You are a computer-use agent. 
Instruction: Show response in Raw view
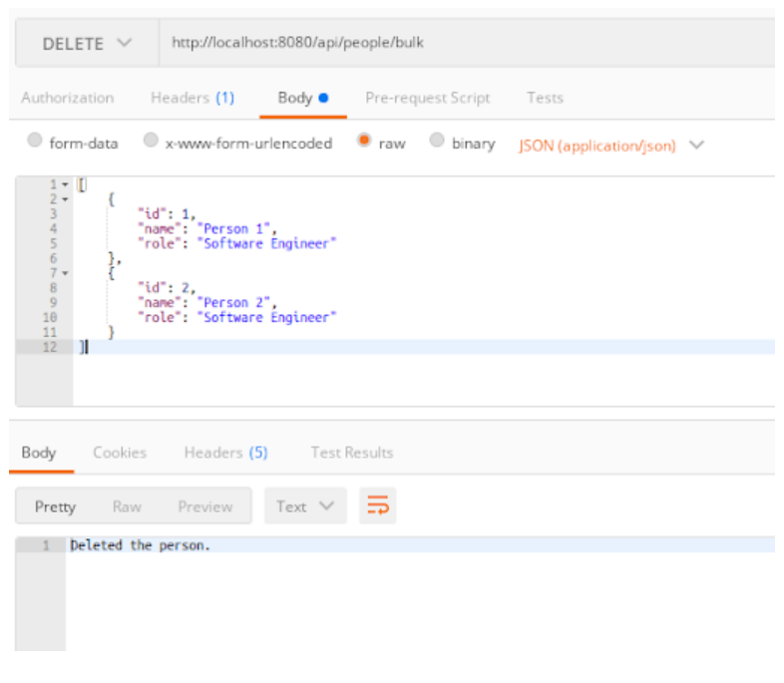pos(127,507)
